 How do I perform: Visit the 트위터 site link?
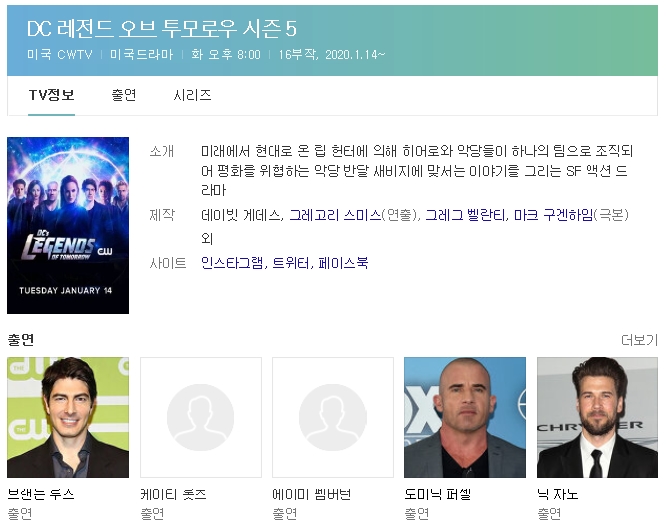(x=291, y=263)
